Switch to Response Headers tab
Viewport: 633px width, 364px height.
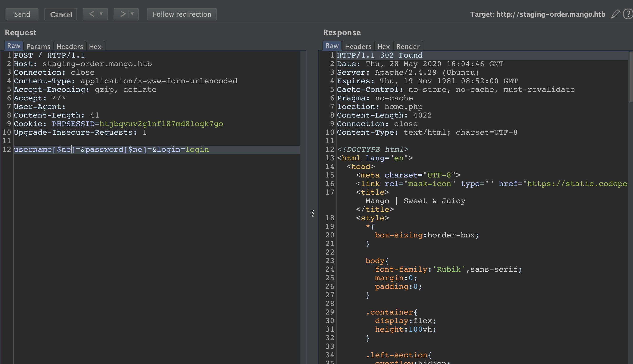[358, 46]
